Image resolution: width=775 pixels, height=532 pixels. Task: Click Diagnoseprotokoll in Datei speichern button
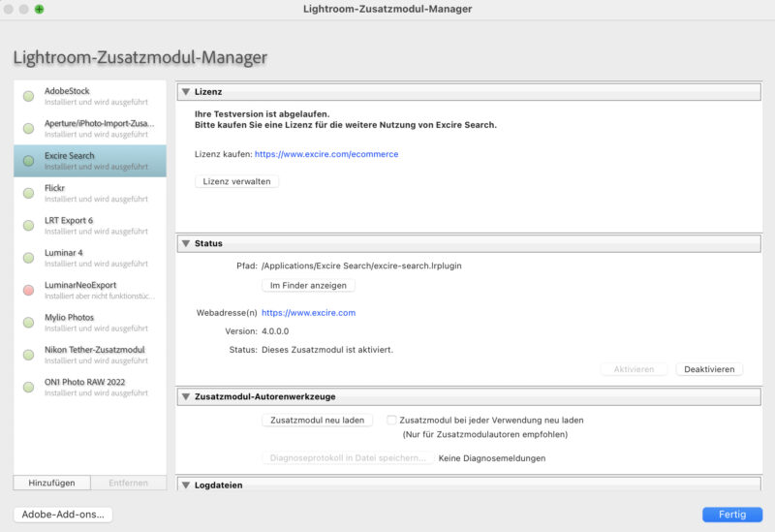point(348,457)
